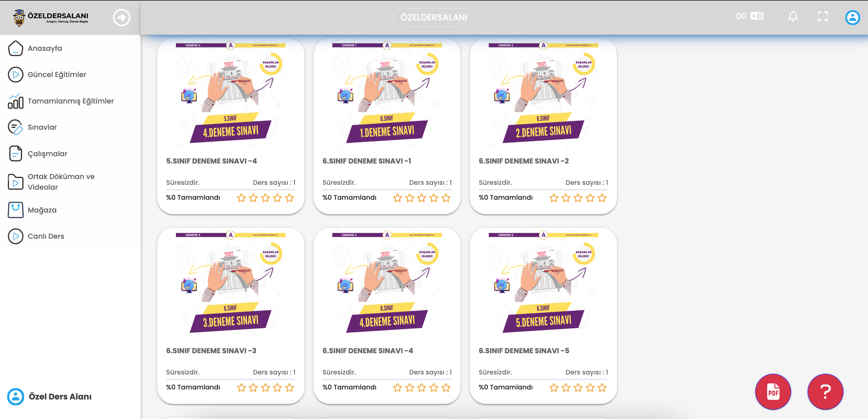
Task: Click the ÖZELDERSALANI header button
Action: 433,17
